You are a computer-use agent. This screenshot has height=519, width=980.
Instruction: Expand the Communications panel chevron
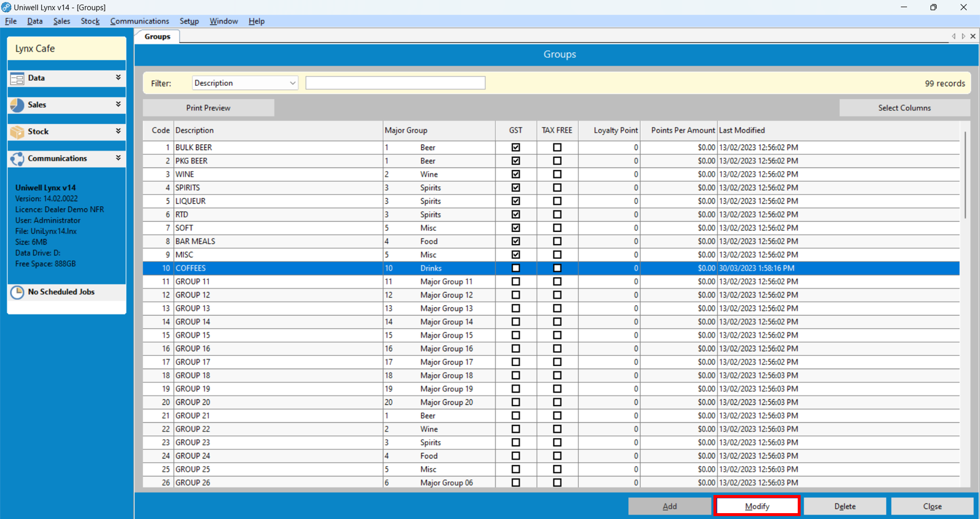click(x=118, y=158)
